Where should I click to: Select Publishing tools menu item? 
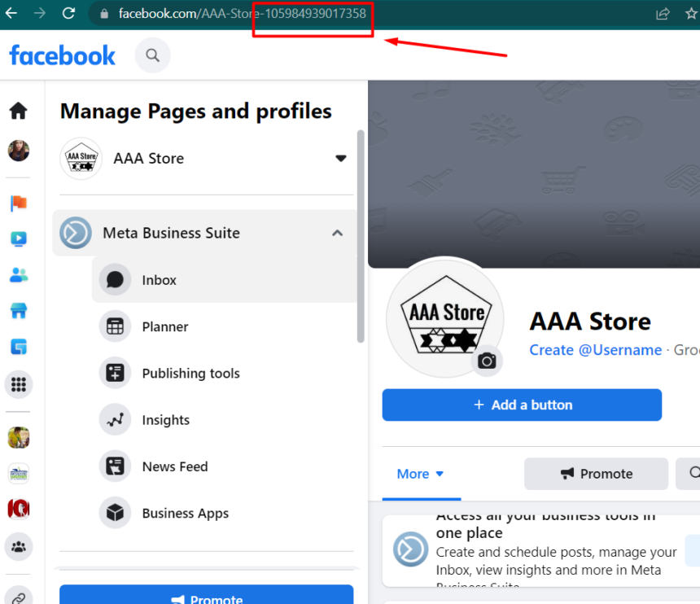(190, 374)
